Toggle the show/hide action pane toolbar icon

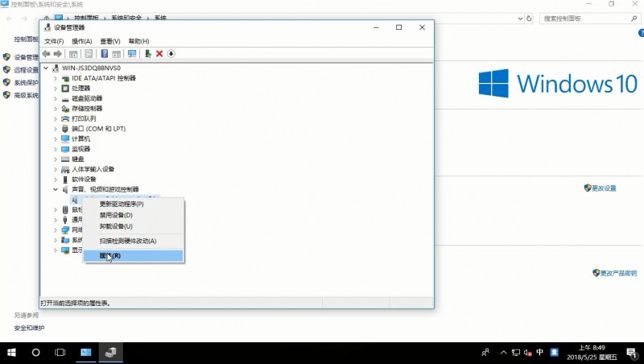(116, 54)
